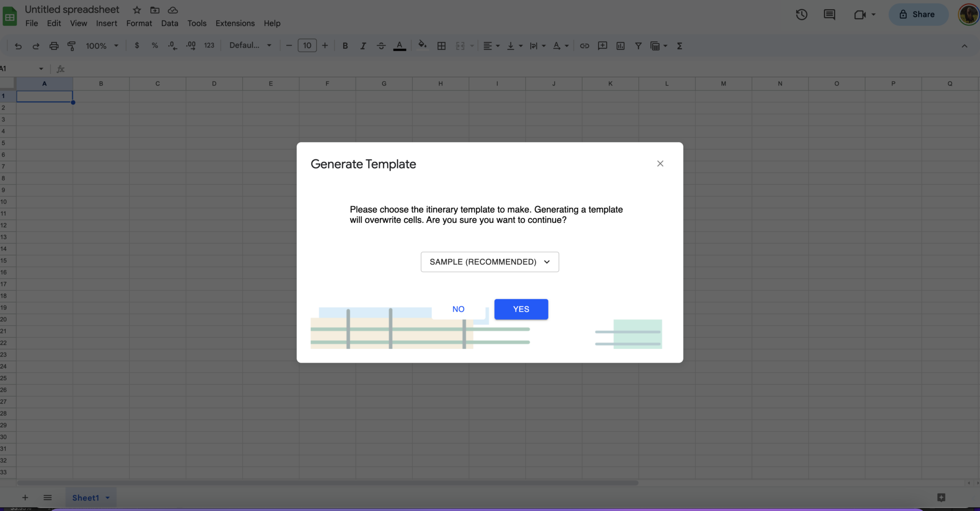Increase font size with plus button
Image resolution: width=980 pixels, height=511 pixels.
coord(325,45)
